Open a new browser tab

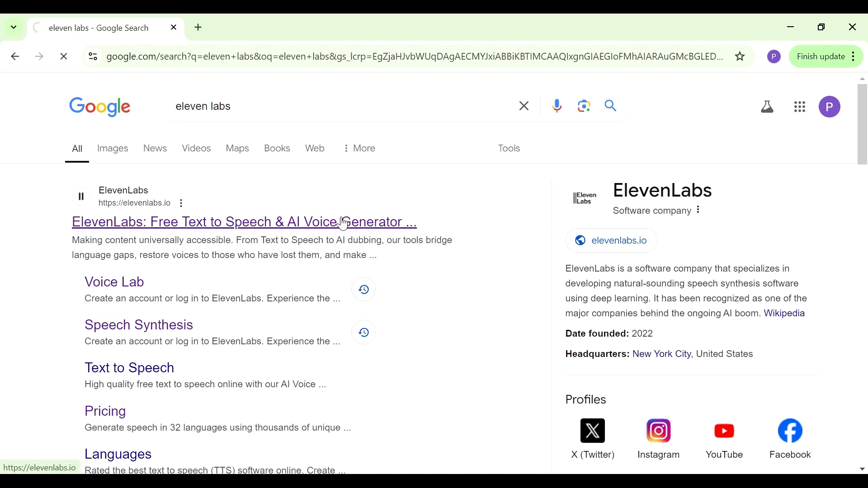(x=199, y=28)
